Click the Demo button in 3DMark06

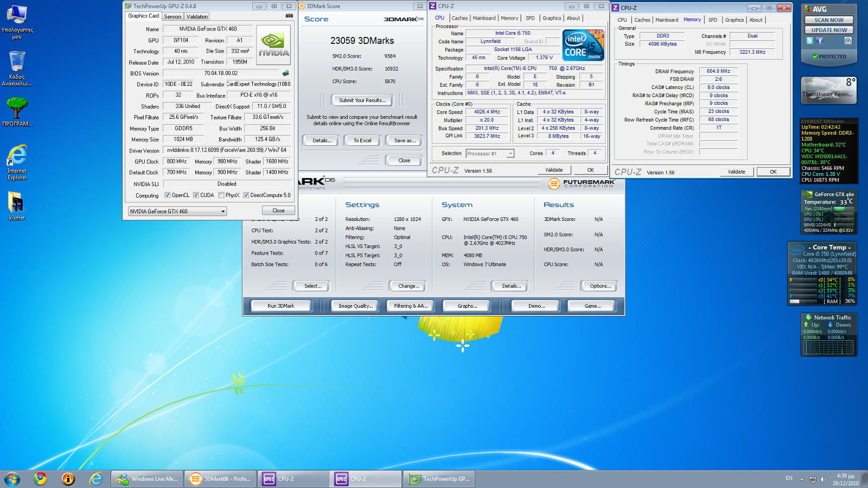(x=537, y=306)
